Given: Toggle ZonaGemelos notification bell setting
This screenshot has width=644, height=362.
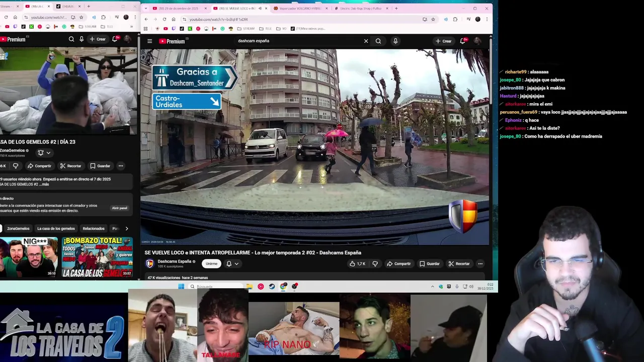Looking at the screenshot, I should coord(44,153).
